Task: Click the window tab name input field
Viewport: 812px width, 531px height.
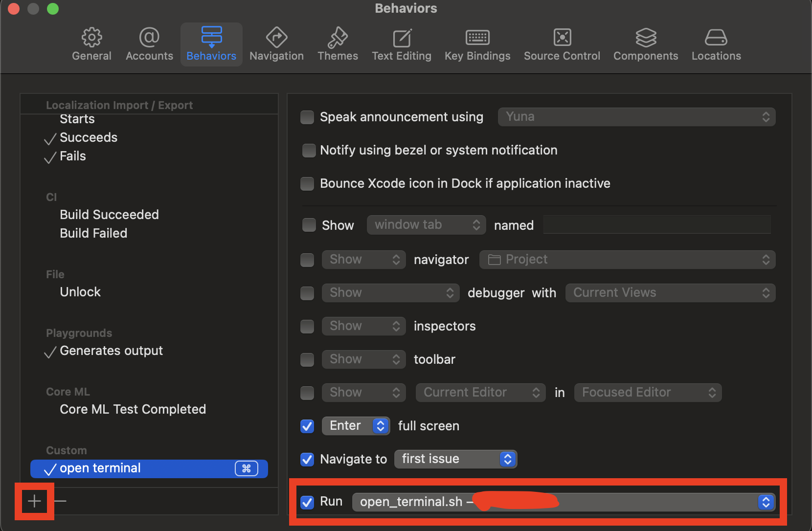Action: point(657,225)
